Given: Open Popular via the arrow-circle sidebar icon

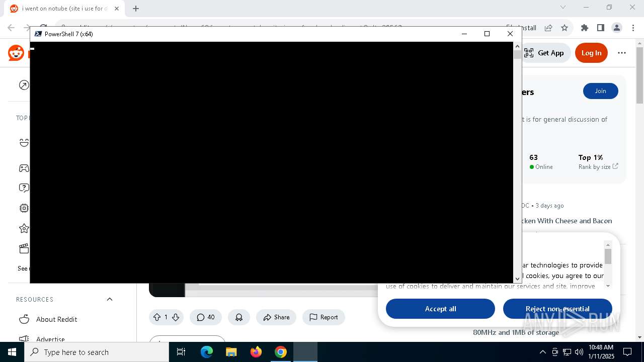Looking at the screenshot, I should [24, 85].
